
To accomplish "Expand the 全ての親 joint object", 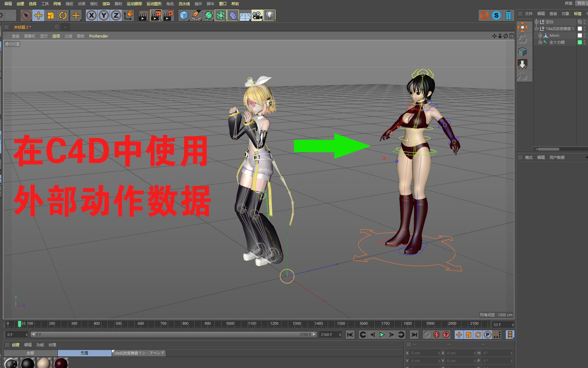I will (x=540, y=42).
